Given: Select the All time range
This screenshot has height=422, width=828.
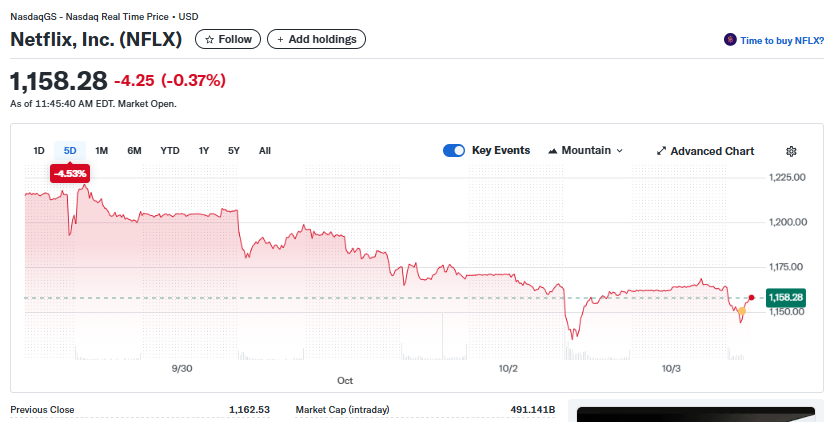Looking at the screenshot, I should point(265,151).
